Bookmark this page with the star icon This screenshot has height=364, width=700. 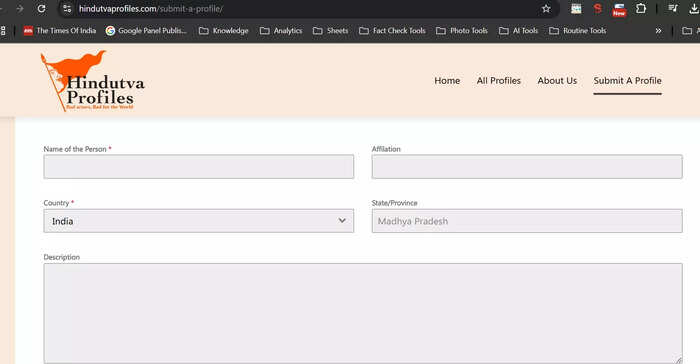[x=546, y=8]
